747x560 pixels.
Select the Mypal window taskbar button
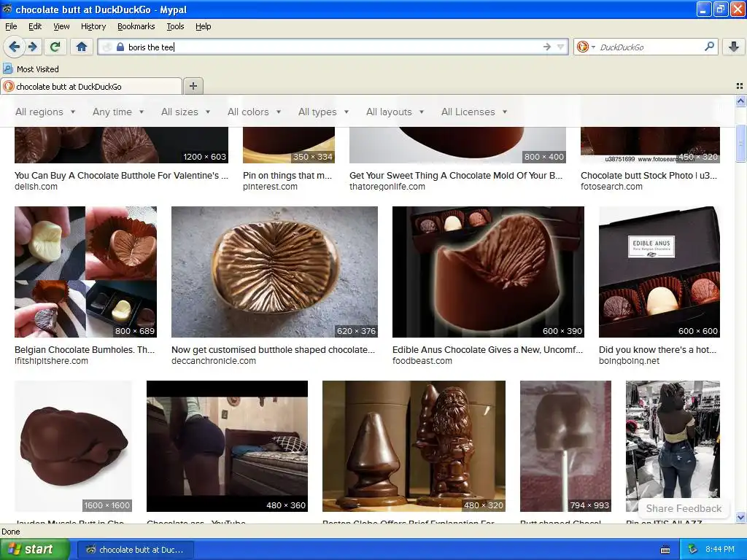pos(136,550)
